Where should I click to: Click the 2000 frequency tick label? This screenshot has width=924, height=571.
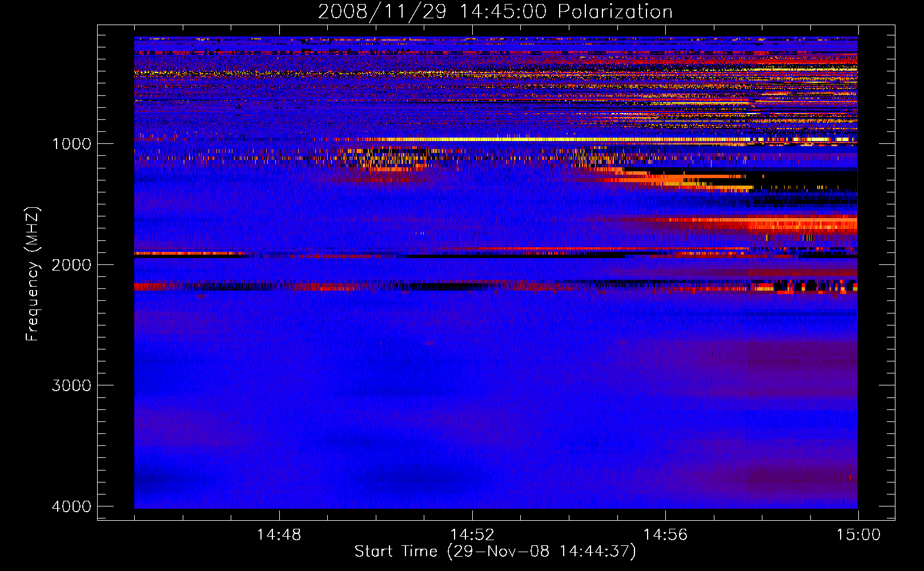[x=72, y=264]
